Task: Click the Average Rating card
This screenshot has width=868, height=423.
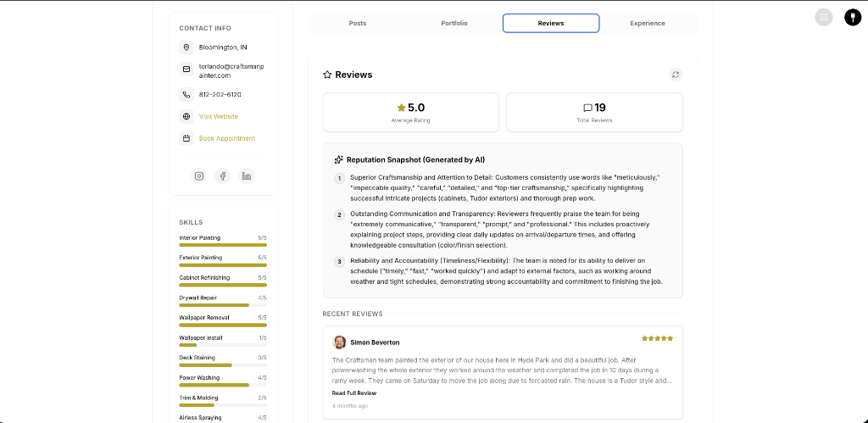Action: point(411,113)
